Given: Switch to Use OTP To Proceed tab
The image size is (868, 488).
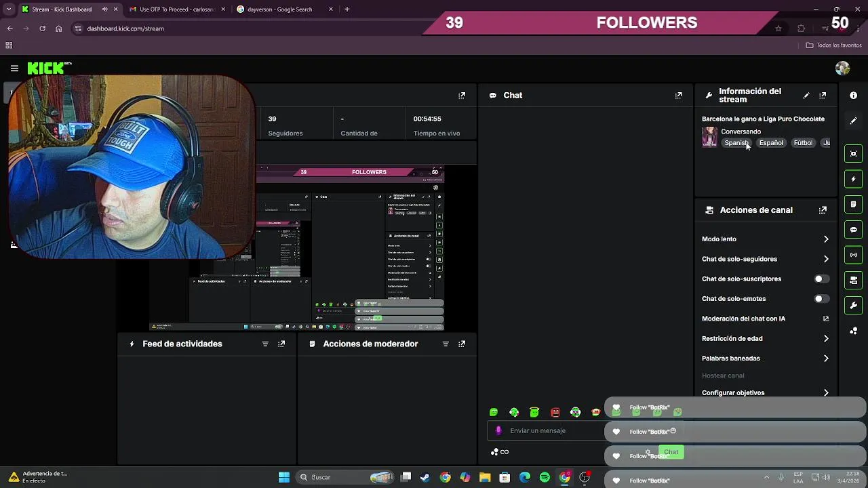Looking at the screenshot, I should pos(177,9).
